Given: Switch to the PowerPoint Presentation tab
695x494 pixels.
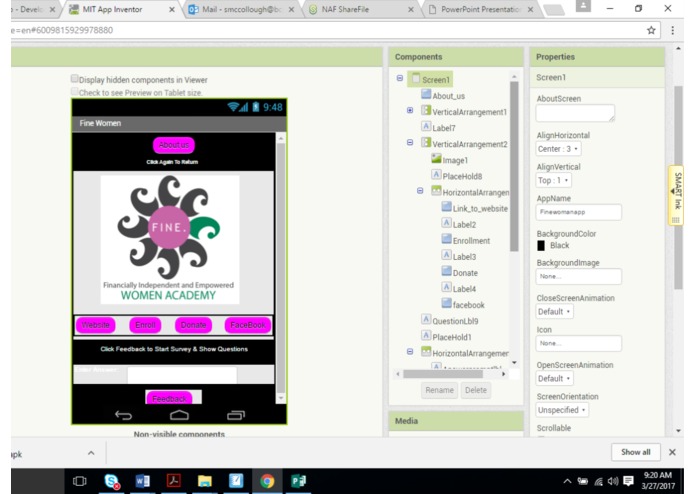Looking at the screenshot, I should 481,9.
